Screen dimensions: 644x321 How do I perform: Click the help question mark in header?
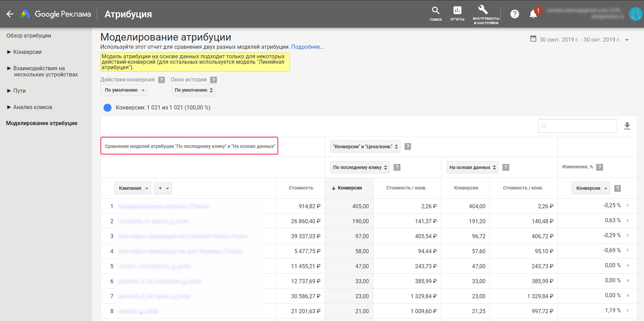514,14
